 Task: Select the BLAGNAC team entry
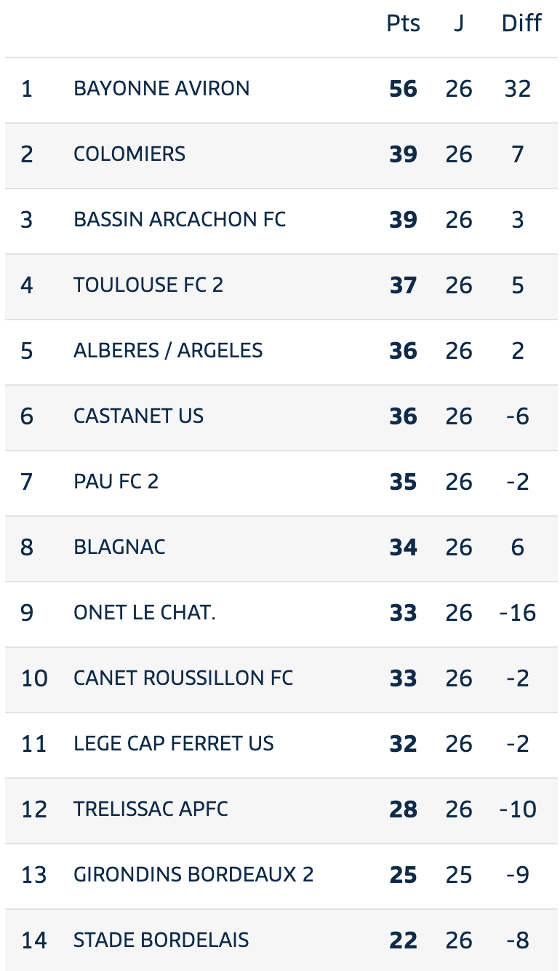click(x=280, y=548)
